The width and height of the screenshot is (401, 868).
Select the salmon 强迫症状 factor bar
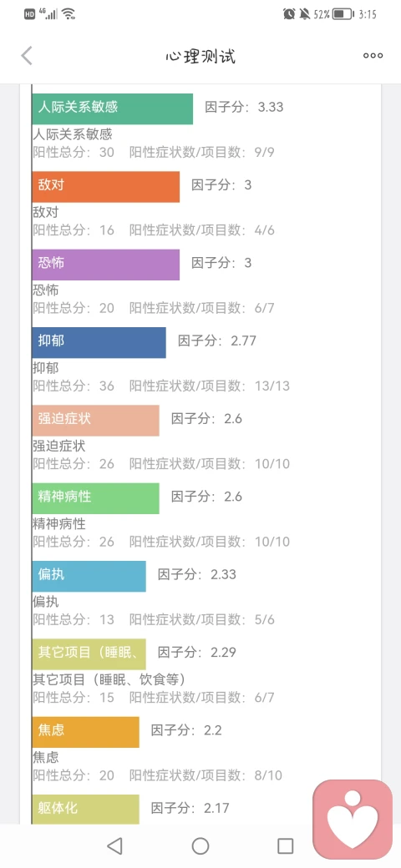96,421
